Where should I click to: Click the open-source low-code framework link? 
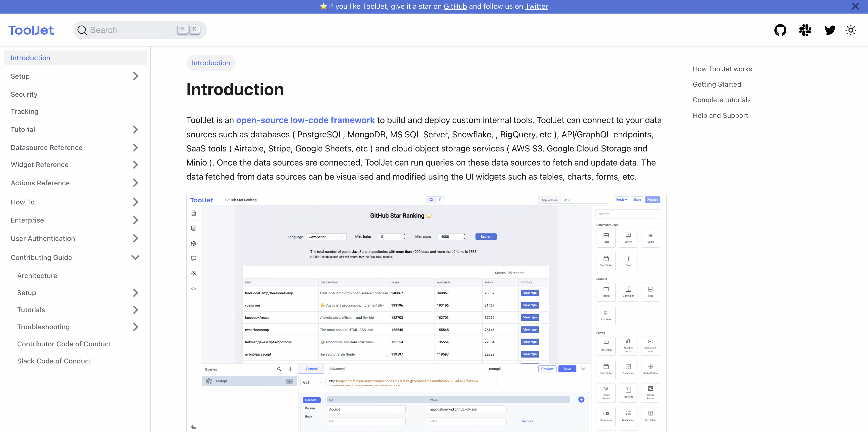coord(305,120)
